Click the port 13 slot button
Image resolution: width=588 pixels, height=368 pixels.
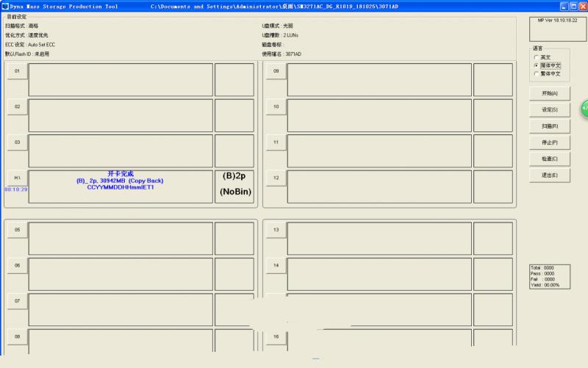pos(276,230)
